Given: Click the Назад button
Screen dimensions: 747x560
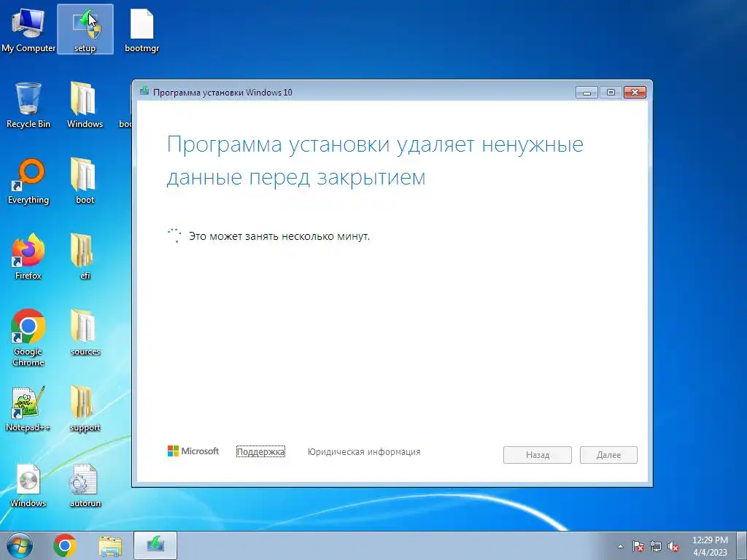Looking at the screenshot, I should point(538,455).
